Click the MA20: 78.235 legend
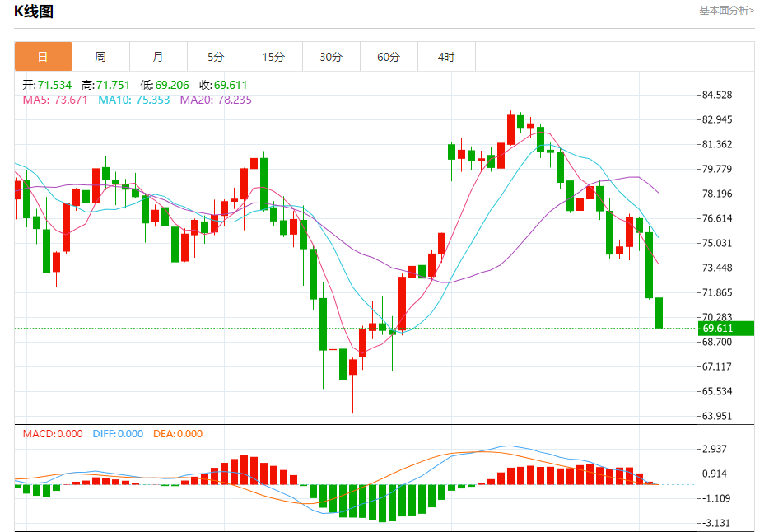 click(216, 100)
